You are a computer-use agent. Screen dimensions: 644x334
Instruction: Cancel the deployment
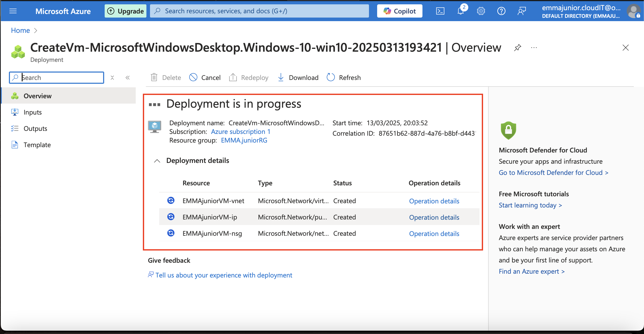(205, 77)
